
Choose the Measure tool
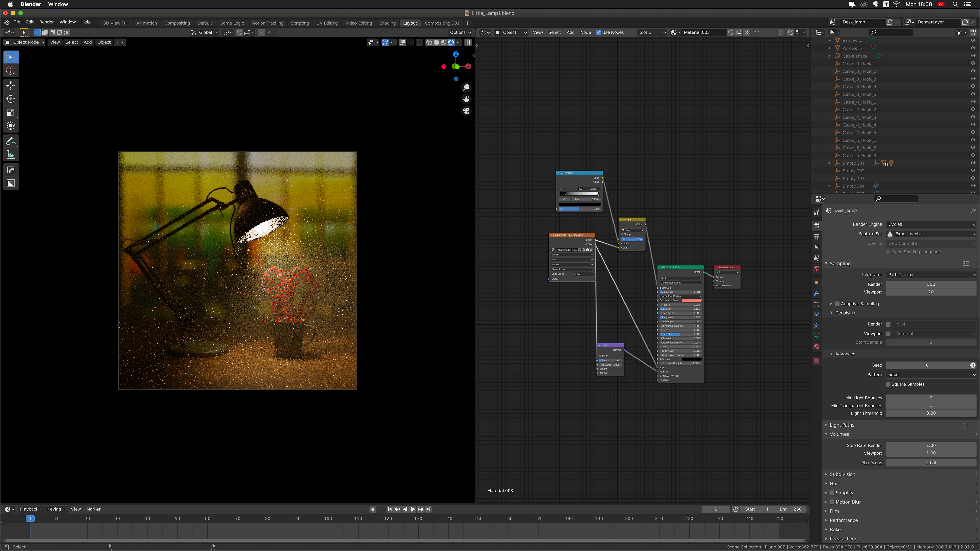point(11,155)
